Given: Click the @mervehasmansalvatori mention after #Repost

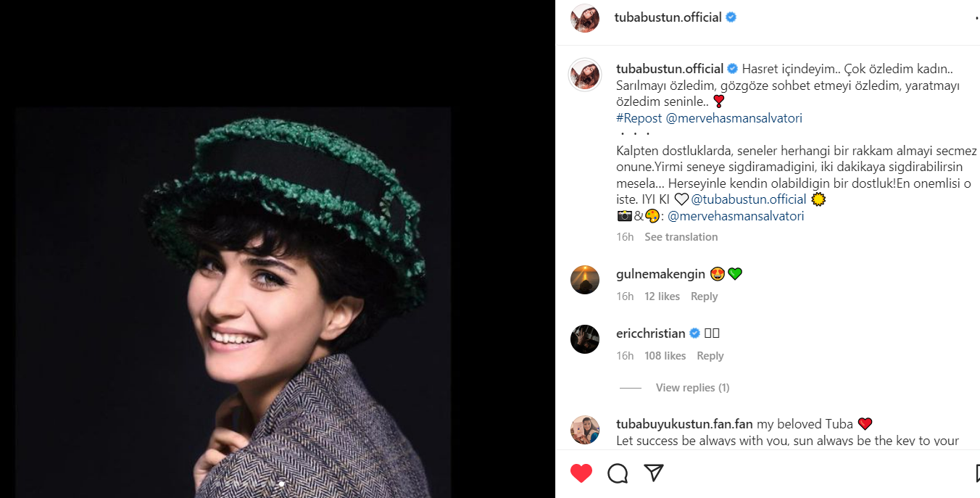Looking at the screenshot, I should tap(734, 118).
